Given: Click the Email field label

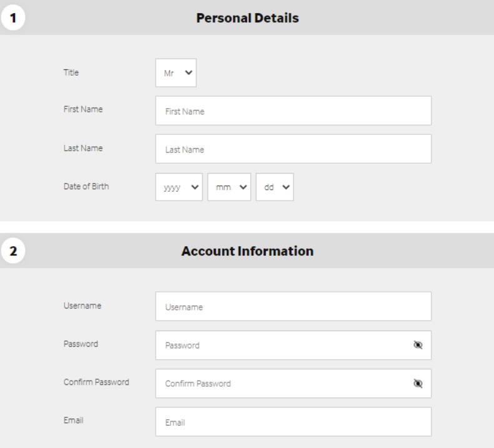Looking at the screenshot, I should 73,421.
